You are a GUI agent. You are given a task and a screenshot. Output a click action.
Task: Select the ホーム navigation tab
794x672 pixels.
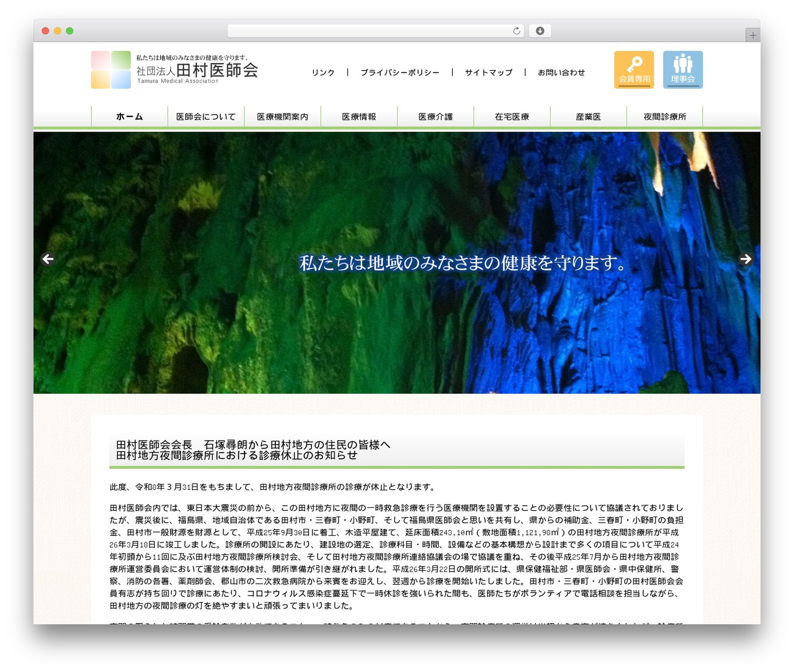pos(130,117)
